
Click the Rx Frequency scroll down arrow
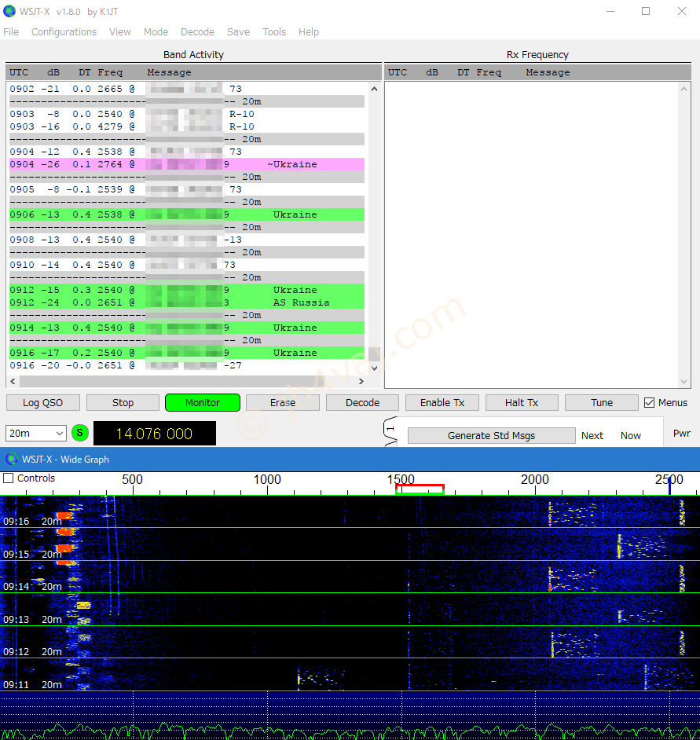[684, 382]
